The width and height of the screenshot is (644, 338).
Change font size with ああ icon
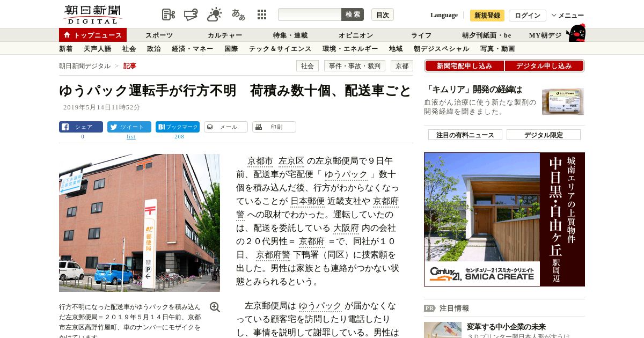[238, 14]
